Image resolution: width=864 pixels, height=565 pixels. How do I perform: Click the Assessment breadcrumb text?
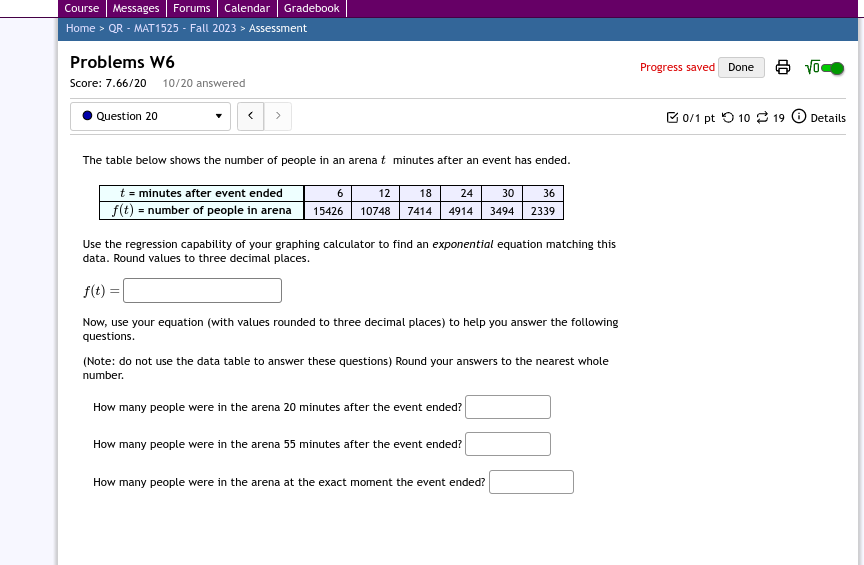click(x=278, y=28)
